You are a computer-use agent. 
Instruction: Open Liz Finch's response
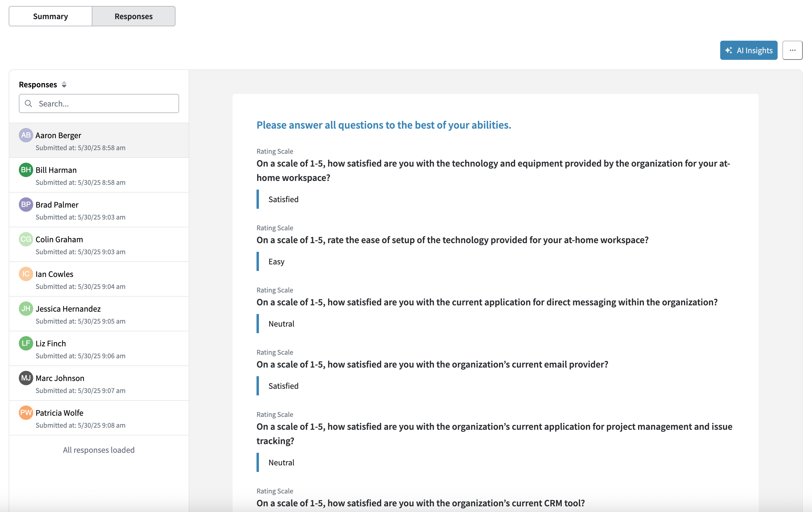tap(99, 349)
